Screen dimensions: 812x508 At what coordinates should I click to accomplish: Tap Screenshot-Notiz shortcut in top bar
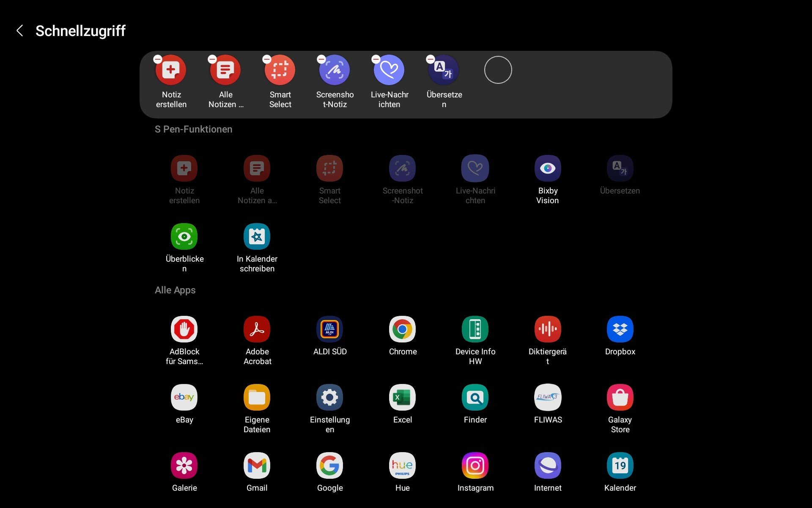click(335, 70)
